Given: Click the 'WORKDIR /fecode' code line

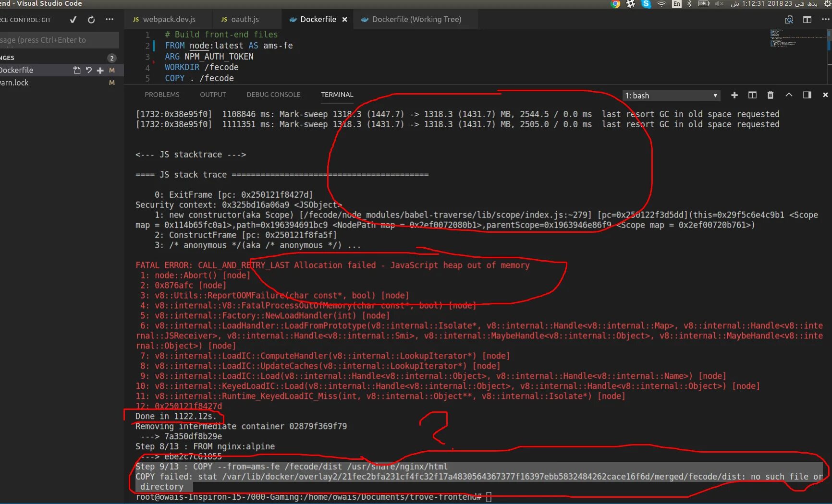Looking at the screenshot, I should coord(202,67).
